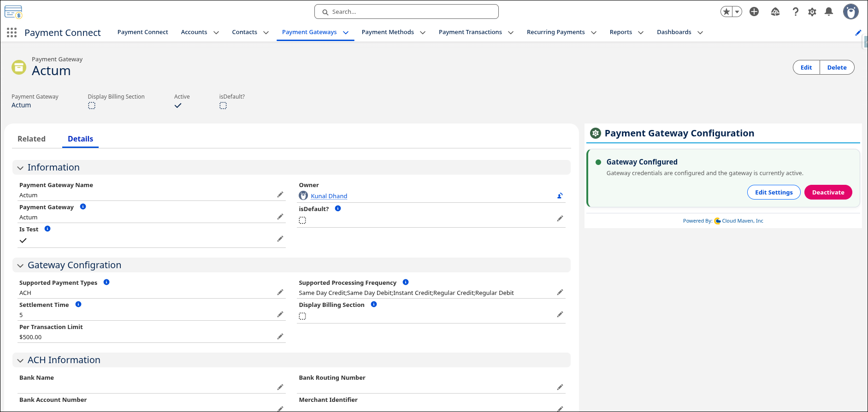Image resolution: width=868 pixels, height=412 pixels.
Task: Focus the global Search field
Action: click(407, 12)
